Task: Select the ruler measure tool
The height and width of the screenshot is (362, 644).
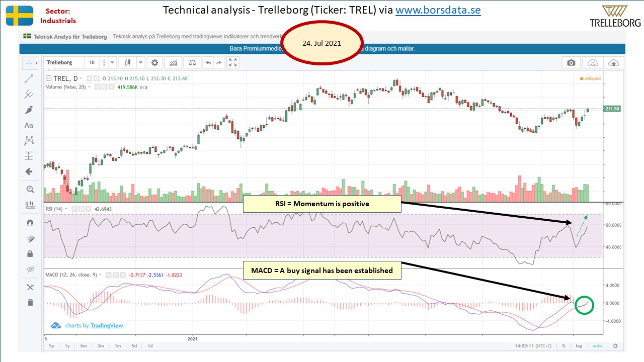Action: pyautogui.click(x=30, y=205)
